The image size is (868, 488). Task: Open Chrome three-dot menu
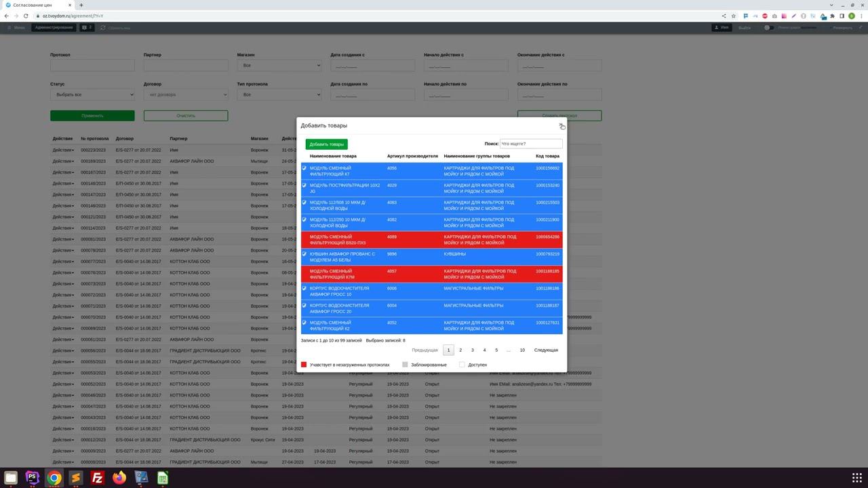[x=861, y=16]
